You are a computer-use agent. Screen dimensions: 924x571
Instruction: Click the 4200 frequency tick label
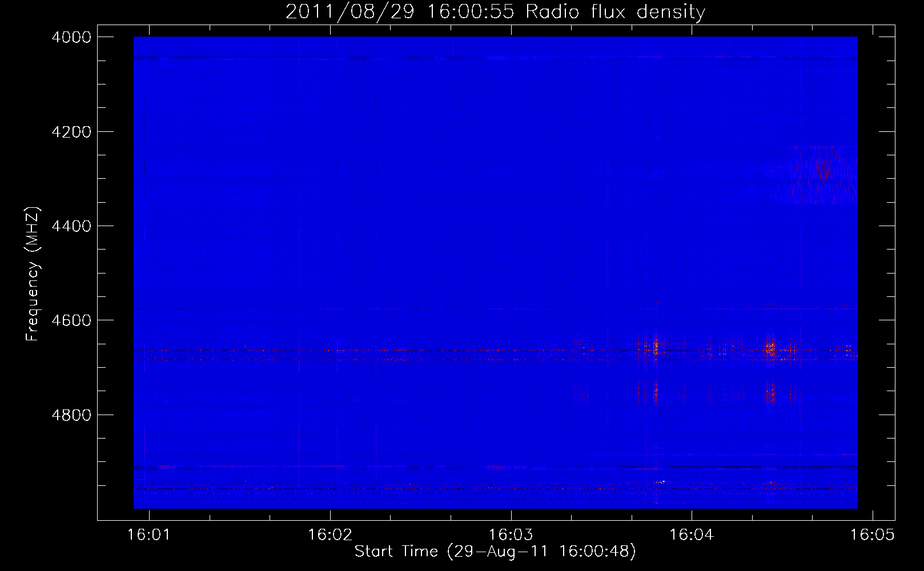coord(71,132)
